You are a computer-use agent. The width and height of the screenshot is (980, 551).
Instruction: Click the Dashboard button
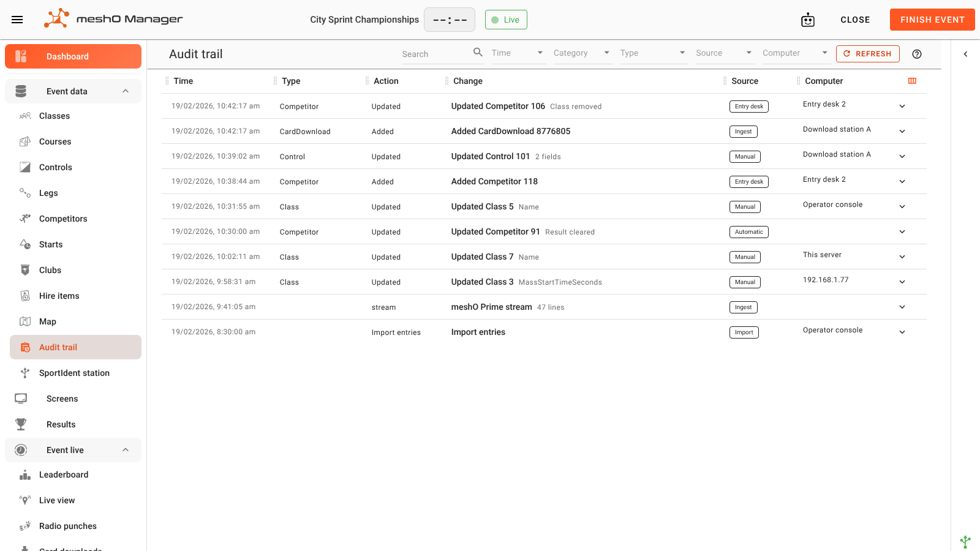point(73,56)
